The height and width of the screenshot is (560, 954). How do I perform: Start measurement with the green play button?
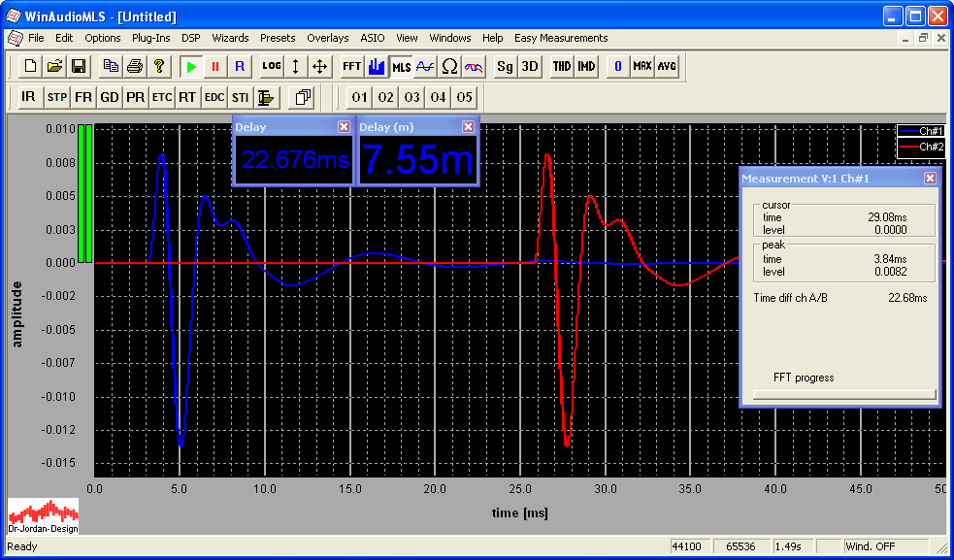coord(191,66)
